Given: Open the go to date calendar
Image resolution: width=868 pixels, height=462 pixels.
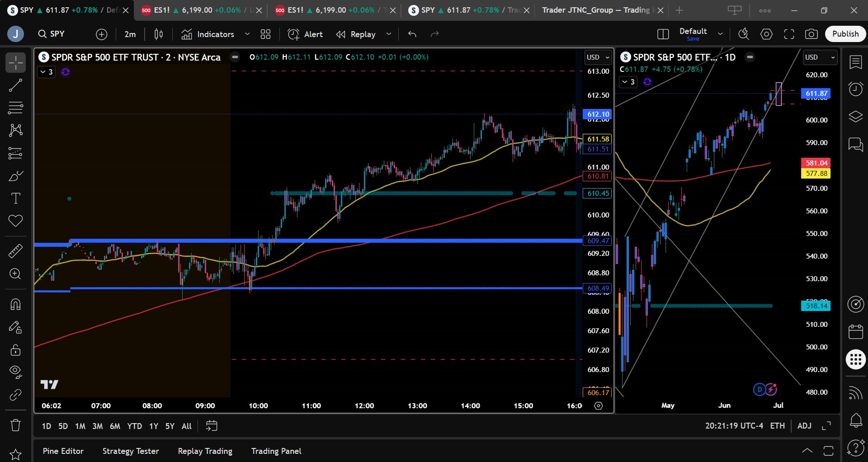Looking at the screenshot, I should (x=212, y=426).
